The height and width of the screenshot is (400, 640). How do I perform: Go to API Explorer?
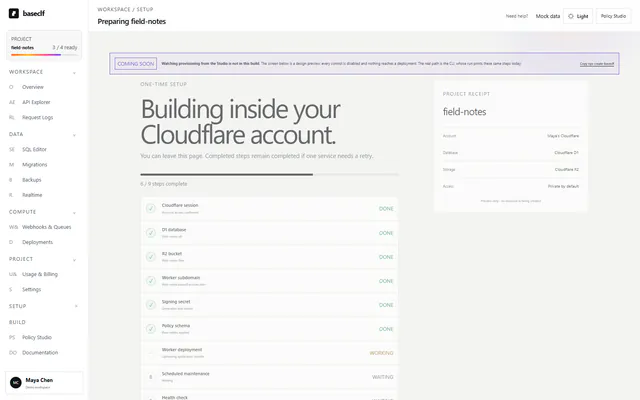tap(42, 102)
